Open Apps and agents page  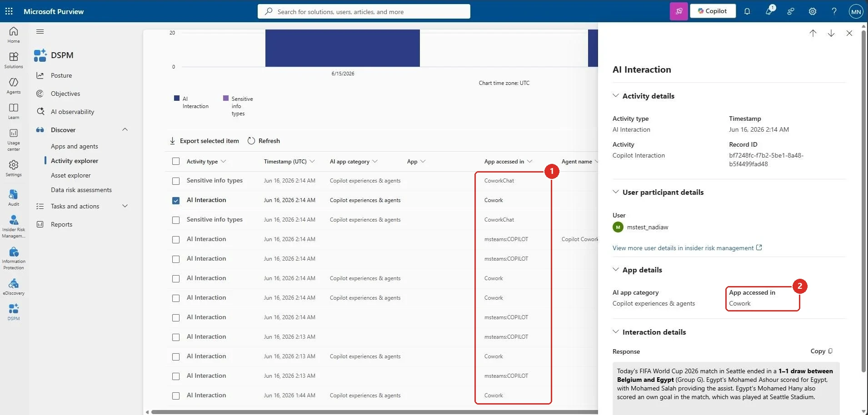point(75,146)
